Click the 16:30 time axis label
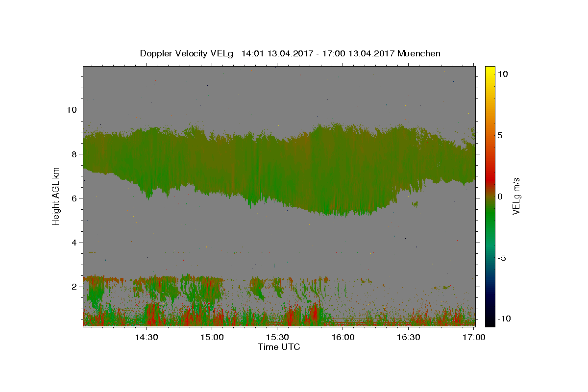Image resolution: width=588 pixels, height=392 pixels. pyautogui.click(x=409, y=337)
